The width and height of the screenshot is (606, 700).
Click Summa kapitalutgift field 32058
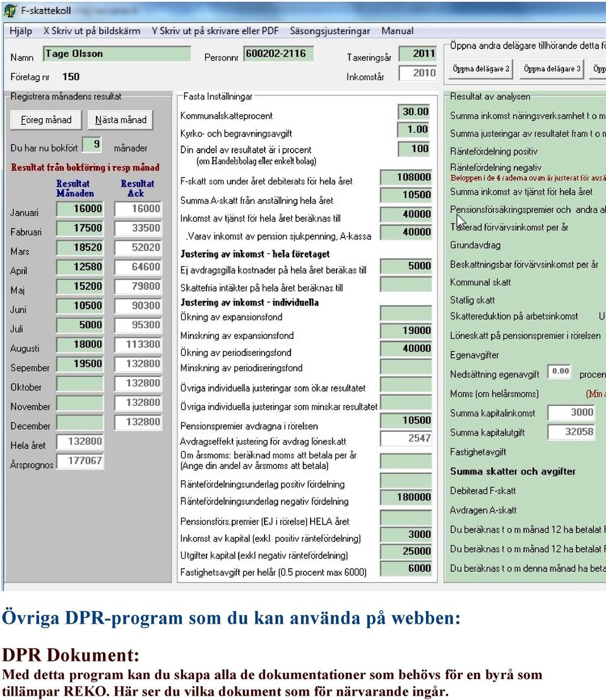(571, 432)
